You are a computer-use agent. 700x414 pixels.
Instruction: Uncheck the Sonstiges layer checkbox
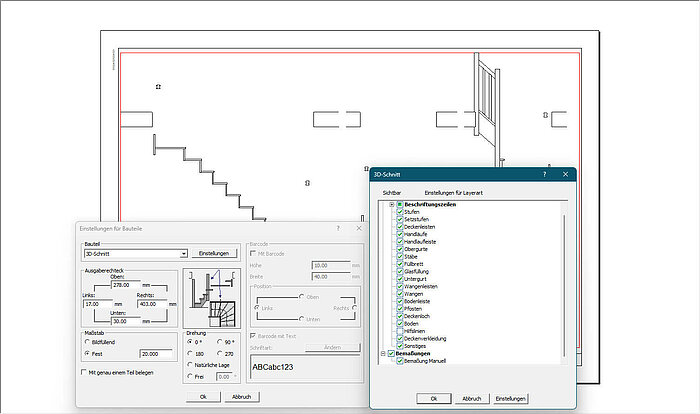400,346
